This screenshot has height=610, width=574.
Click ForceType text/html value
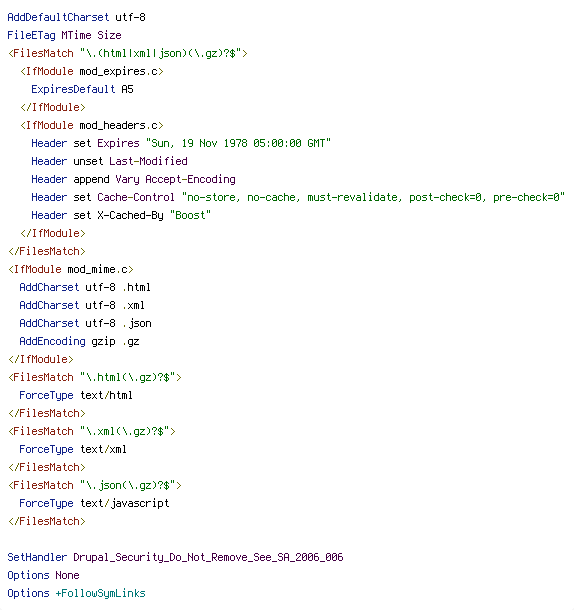coord(106,395)
